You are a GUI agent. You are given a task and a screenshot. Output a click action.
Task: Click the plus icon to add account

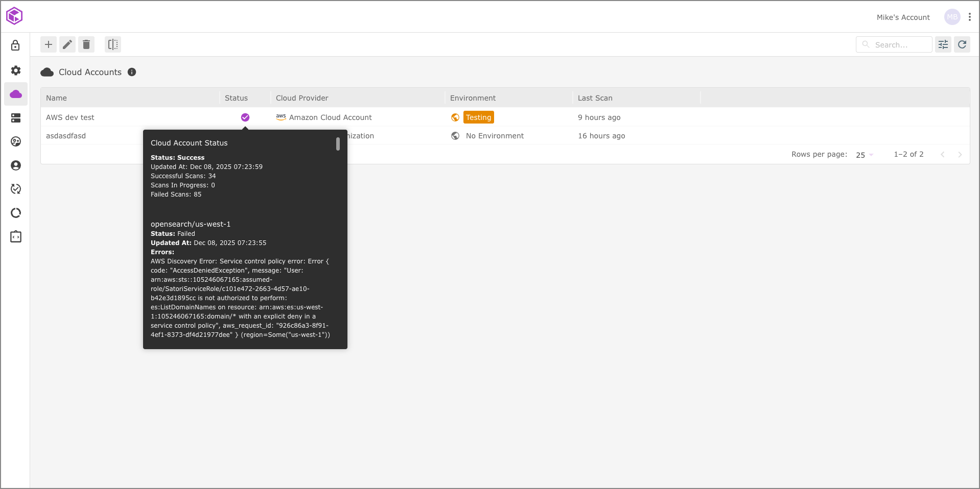[49, 44]
